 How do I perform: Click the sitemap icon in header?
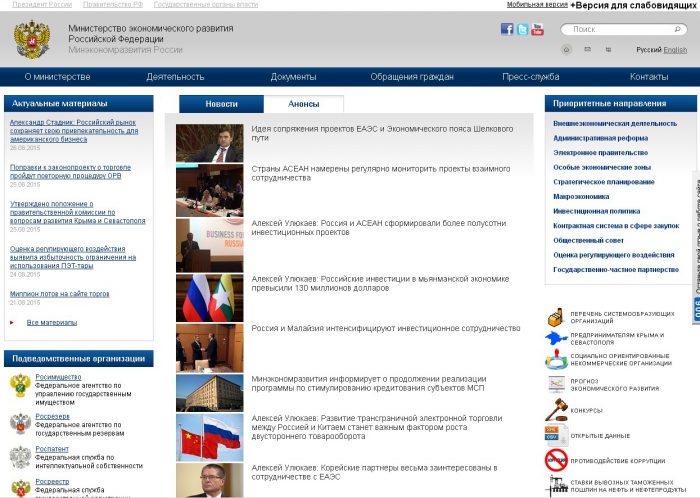tap(608, 50)
